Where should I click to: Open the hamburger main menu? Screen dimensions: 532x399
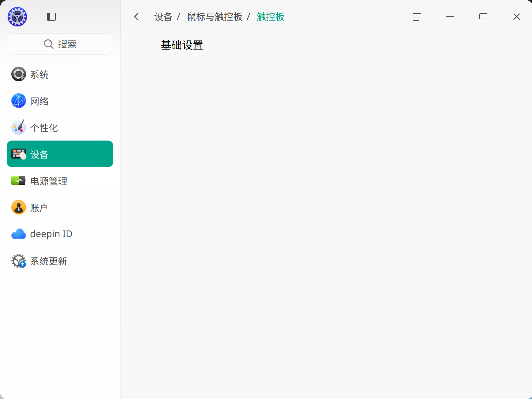(417, 17)
